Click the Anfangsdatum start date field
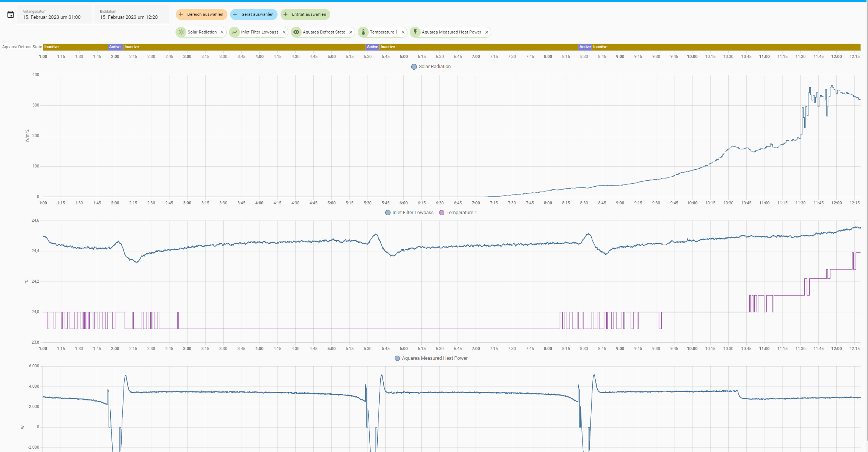The image size is (868, 452). point(55,15)
